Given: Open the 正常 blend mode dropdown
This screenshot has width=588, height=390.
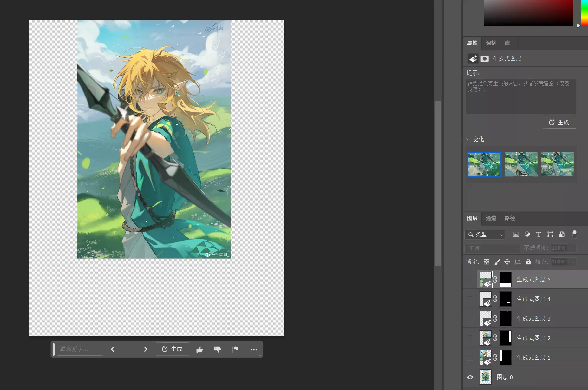Looking at the screenshot, I should [492, 248].
